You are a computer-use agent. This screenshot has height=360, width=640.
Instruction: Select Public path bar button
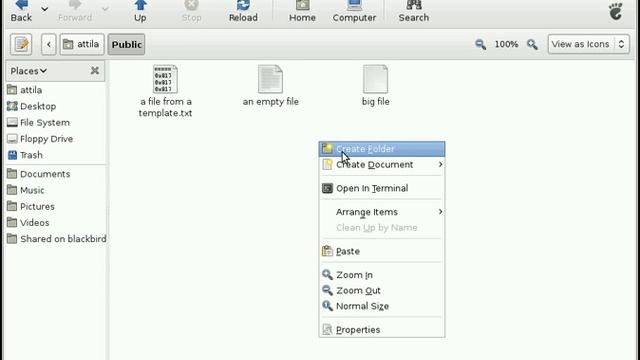[x=127, y=44]
